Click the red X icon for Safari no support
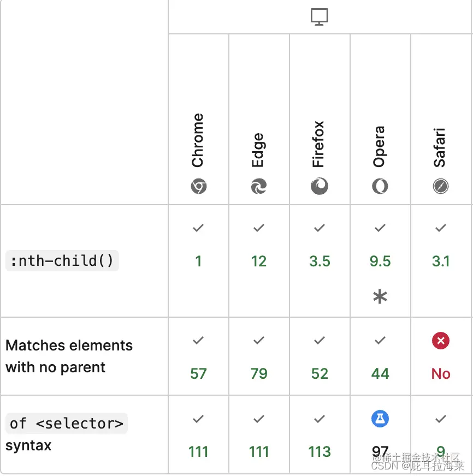Viewport: 473px width, 476px height. tap(440, 341)
